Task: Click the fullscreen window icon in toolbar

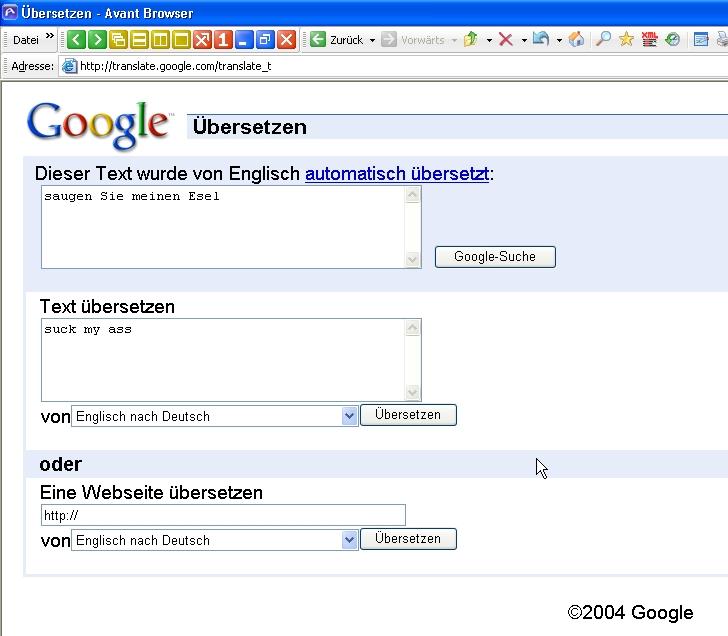Action: click(x=701, y=40)
